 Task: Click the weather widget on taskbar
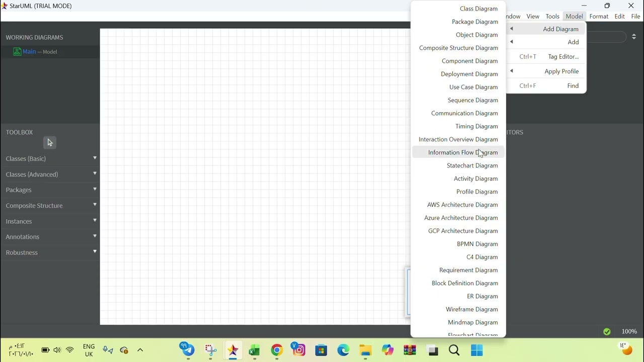[x=625, y=348]
